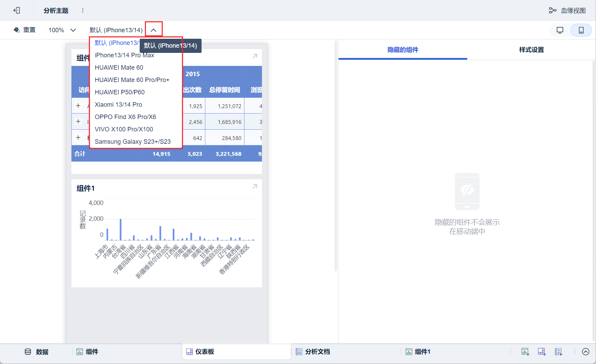Expand the table row containing 1,925
Screen dimensions: 596x364
(x=78, y=106)
